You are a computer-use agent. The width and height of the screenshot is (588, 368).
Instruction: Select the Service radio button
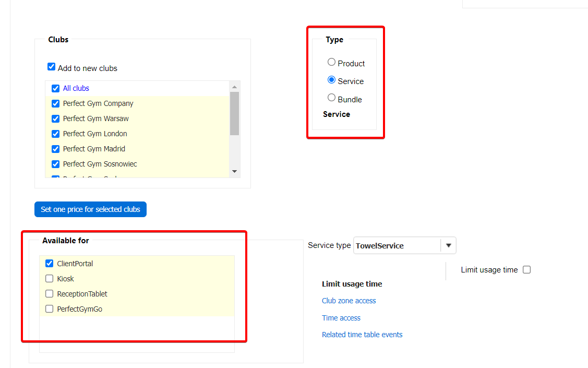click(331, 80)
